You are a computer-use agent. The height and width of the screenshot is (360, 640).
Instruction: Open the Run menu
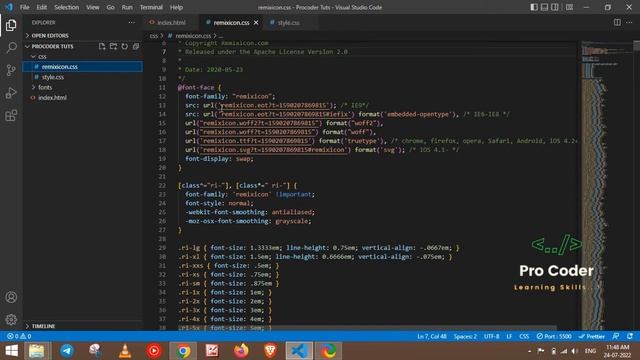click(x=127, y=7)
